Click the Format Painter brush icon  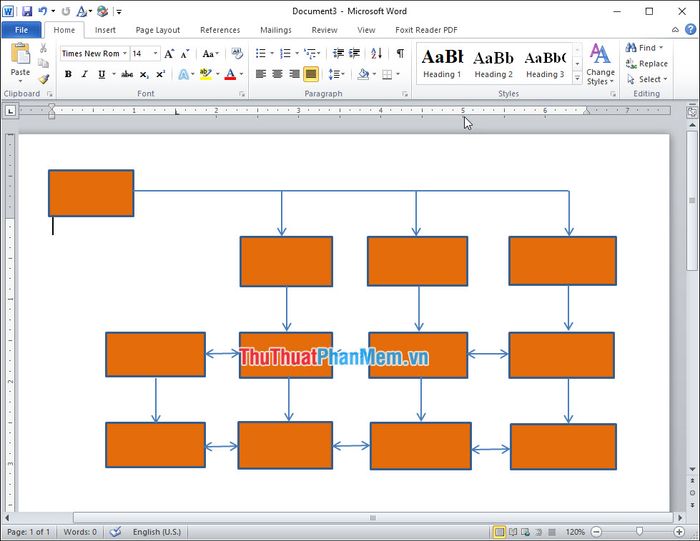pos(44,79)
